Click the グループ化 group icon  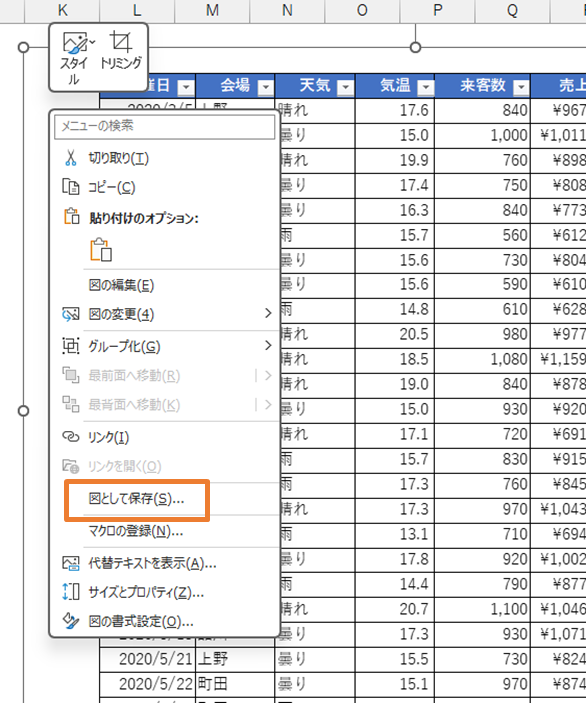click(70, 346)
